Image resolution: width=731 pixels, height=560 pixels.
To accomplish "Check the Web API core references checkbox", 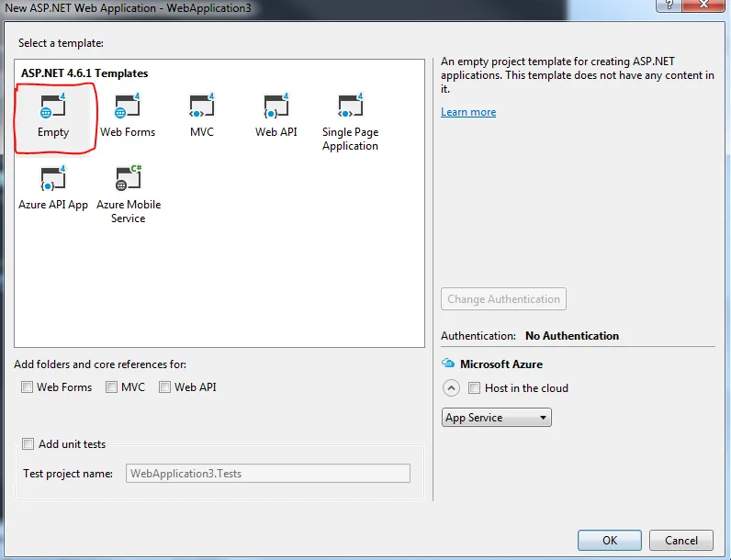I will [164, 387].
